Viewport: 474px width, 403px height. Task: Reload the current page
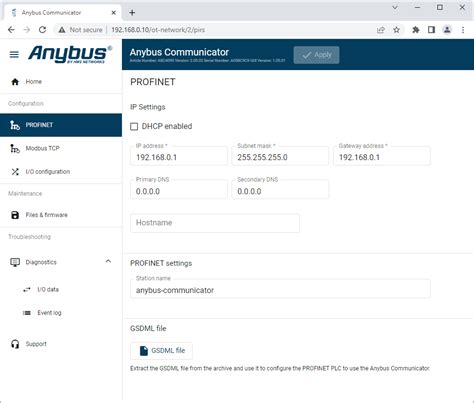pos(42,30)
